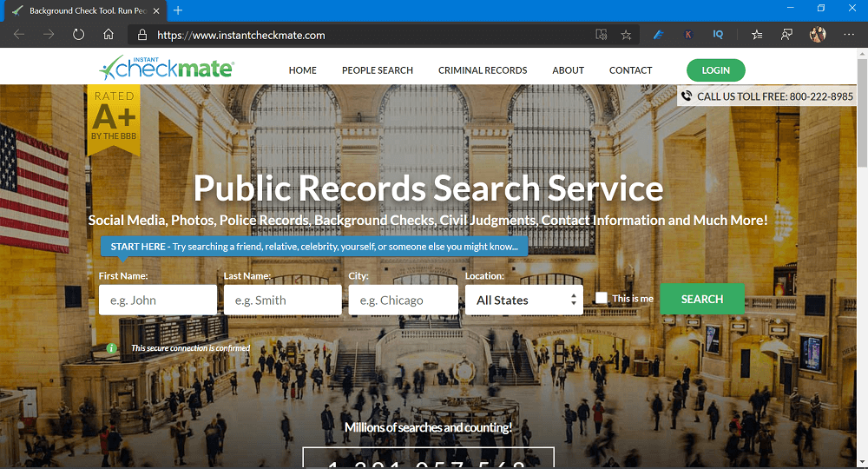Click the green SEARCH button

702,299
